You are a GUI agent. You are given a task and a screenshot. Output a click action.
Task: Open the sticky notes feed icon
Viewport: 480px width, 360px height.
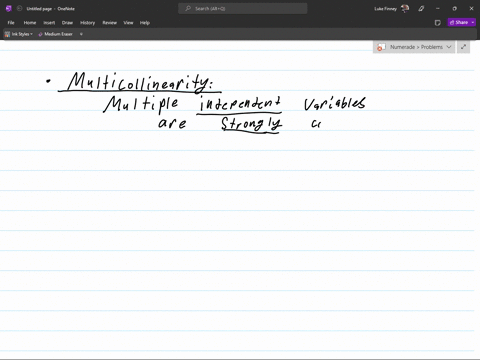pos(438,23)
